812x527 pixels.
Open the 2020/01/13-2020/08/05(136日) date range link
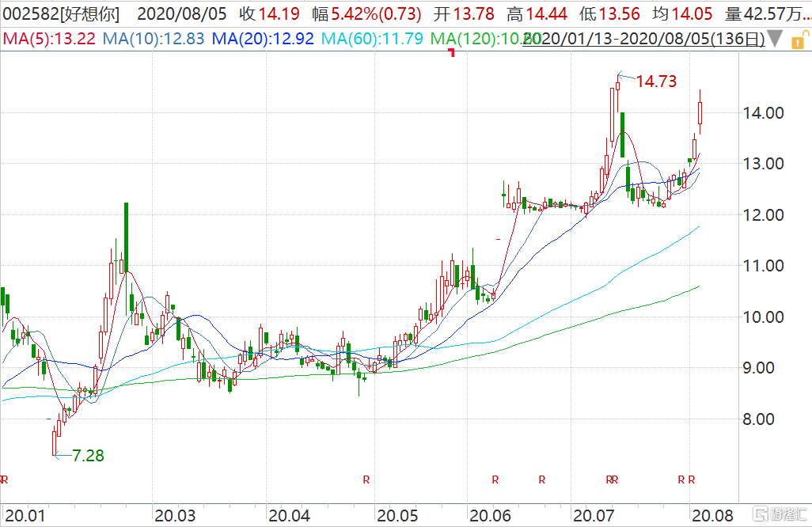point(643,39)
